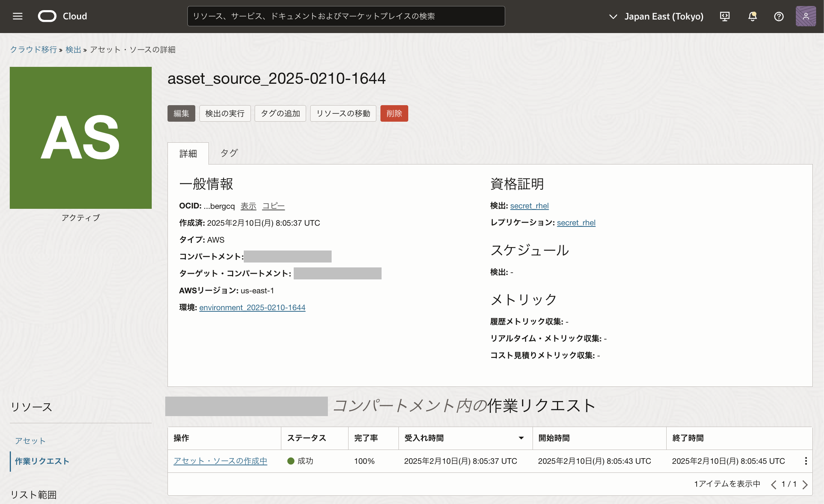Screen dimensions: 824x504
Task: Focus the resource search field
Action: pos(346,16)
